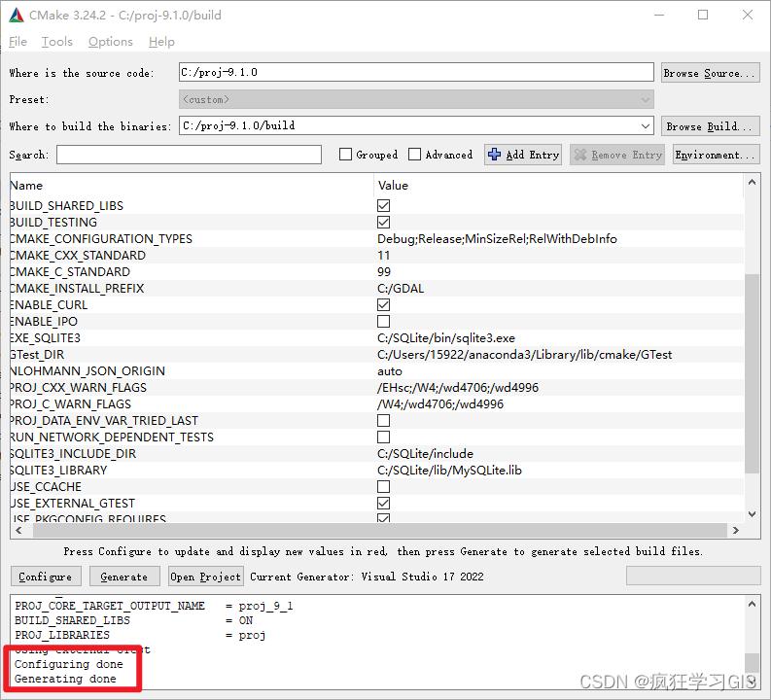This screenshot has width=771, height=700.
Task: Click the CMake logo icon in title bar
Action: click(17, 16)
